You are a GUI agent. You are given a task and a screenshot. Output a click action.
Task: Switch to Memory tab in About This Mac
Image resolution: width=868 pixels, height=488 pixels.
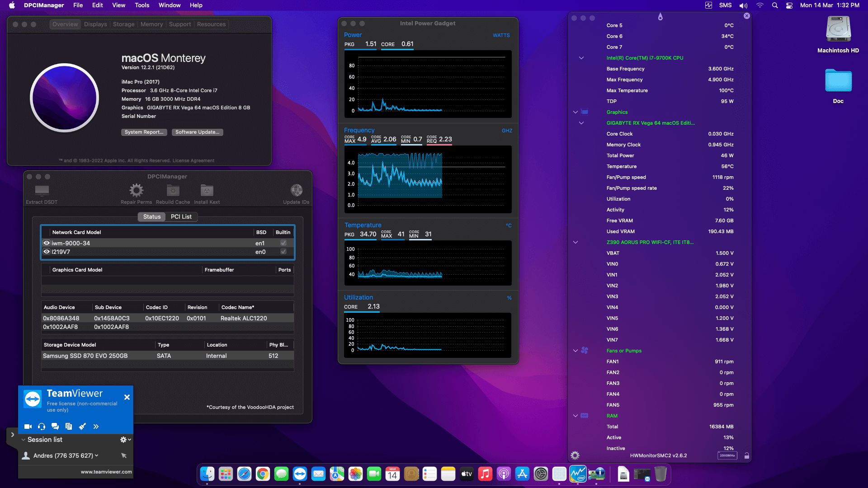151,24
